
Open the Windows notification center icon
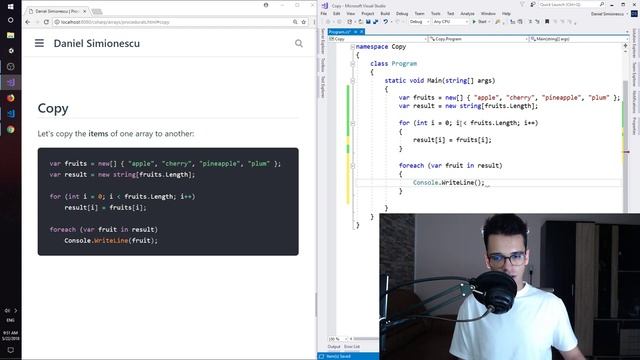pos(11,350)
